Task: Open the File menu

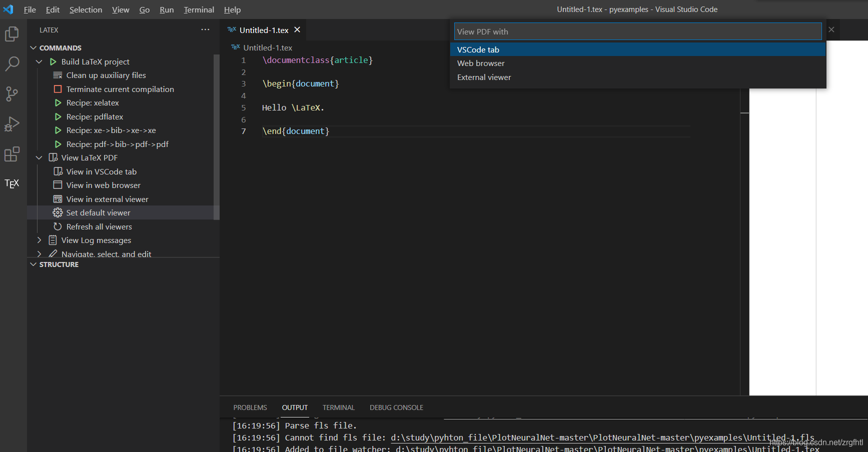Action: point(30,9)
